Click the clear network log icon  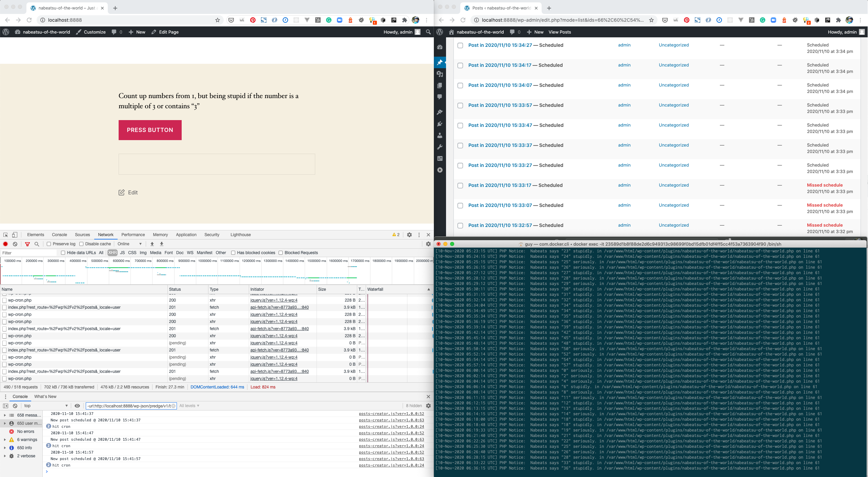click(x=15, y=244)
